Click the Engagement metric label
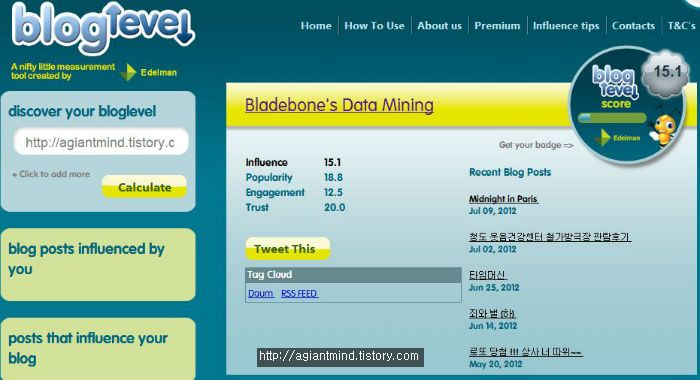700x380 pixels. [275, 192]
